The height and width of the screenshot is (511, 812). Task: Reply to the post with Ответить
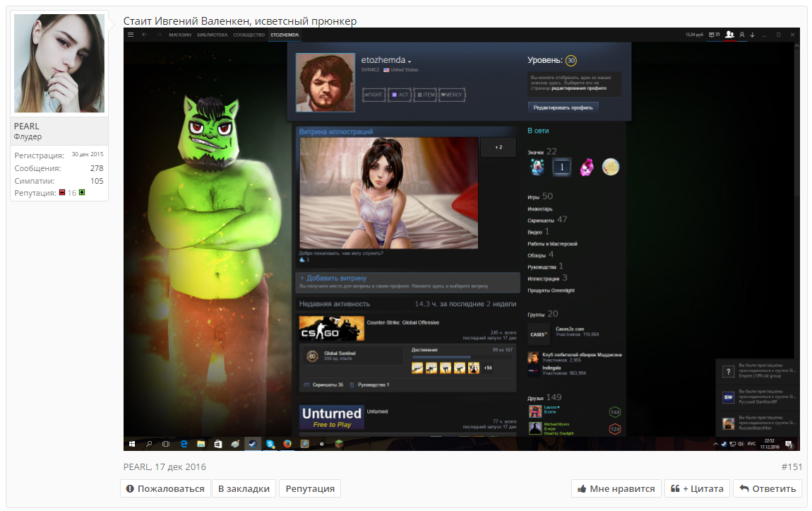click(x=768, y=488)
